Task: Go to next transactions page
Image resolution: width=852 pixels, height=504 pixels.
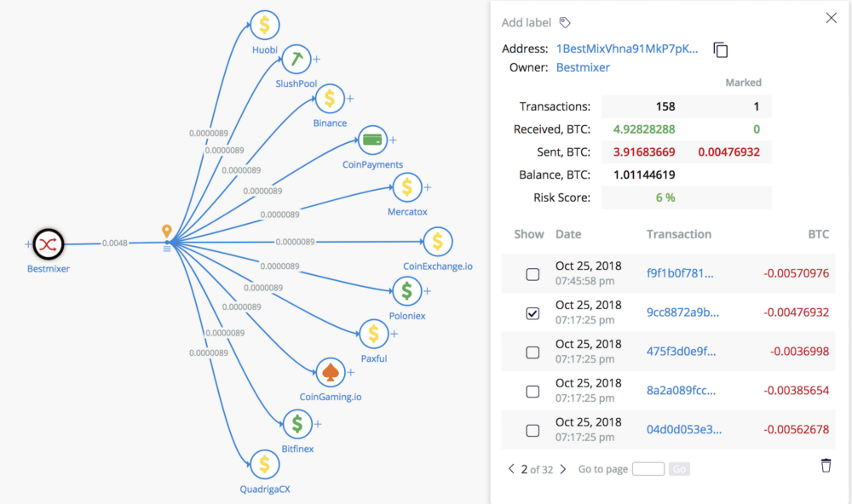Action: pyautogui.click(x=563, y=469)
